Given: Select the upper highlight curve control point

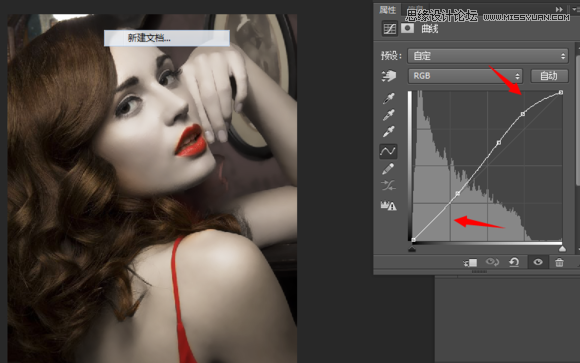Looking at the screenshot, I should [x=523, y=114].
